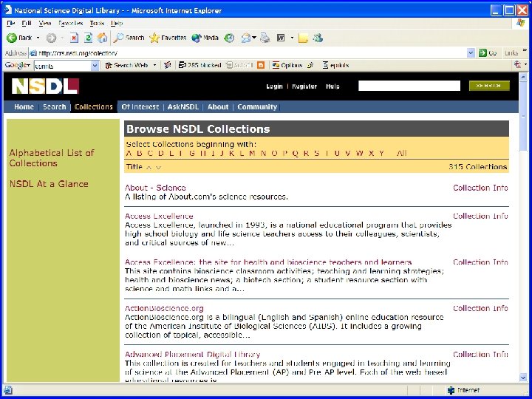The height and width of the screenshot is (399, 532).
Task: Open the File menu
Action: tap(10, 23)
